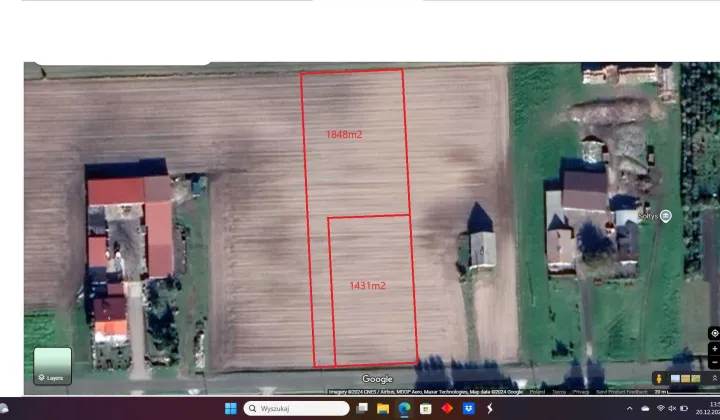Screen dimensions: 720x420
Task: Click the 20 m map scale bar
Action: click(x=686, y=392)
